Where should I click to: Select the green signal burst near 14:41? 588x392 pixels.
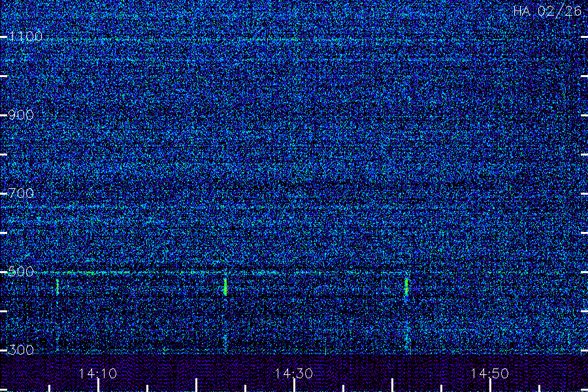pos(406,287)
